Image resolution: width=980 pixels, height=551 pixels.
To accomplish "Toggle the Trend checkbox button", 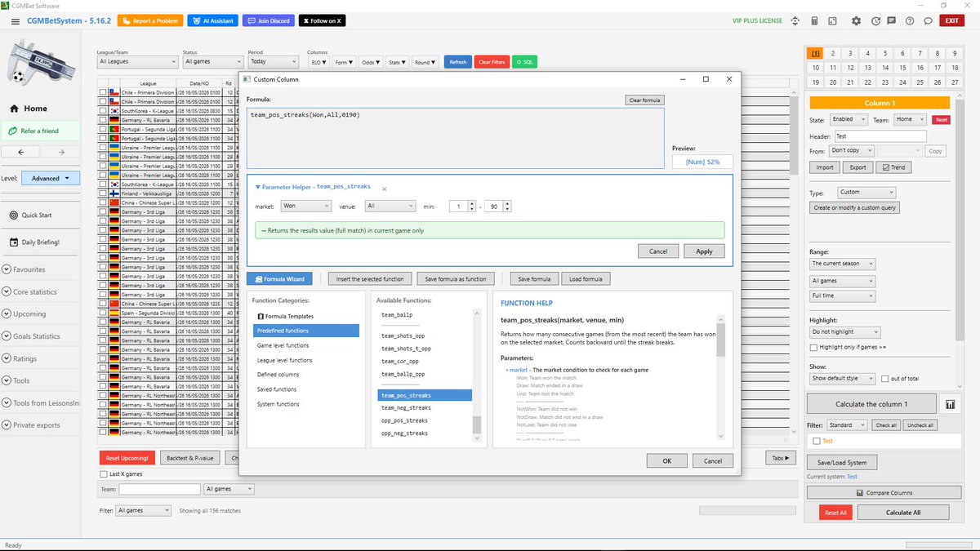I will [893, 167].
